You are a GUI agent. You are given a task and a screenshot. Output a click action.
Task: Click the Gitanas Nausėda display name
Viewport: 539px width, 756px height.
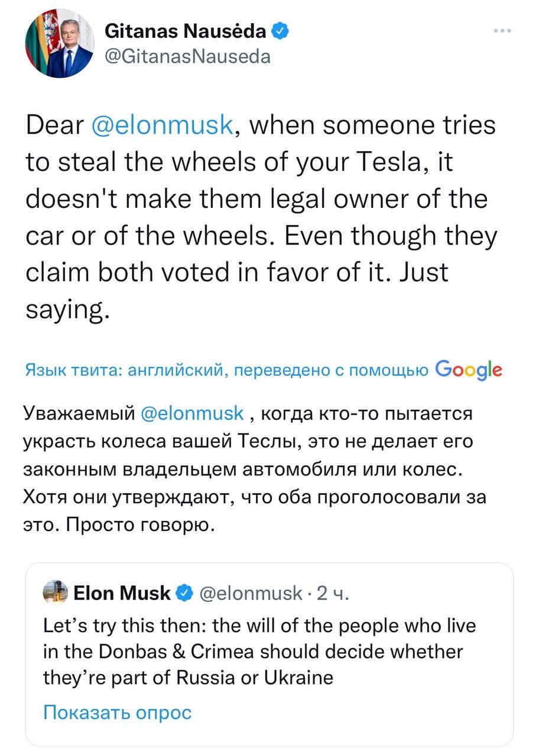[x=185, y=31]
